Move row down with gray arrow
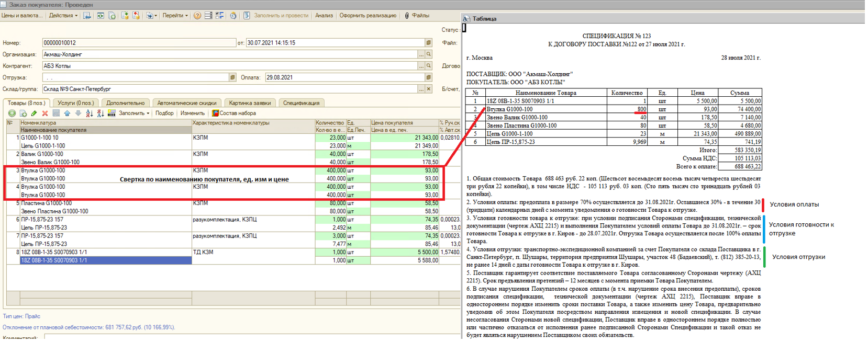Screen dimensions: 868x342 78,113
